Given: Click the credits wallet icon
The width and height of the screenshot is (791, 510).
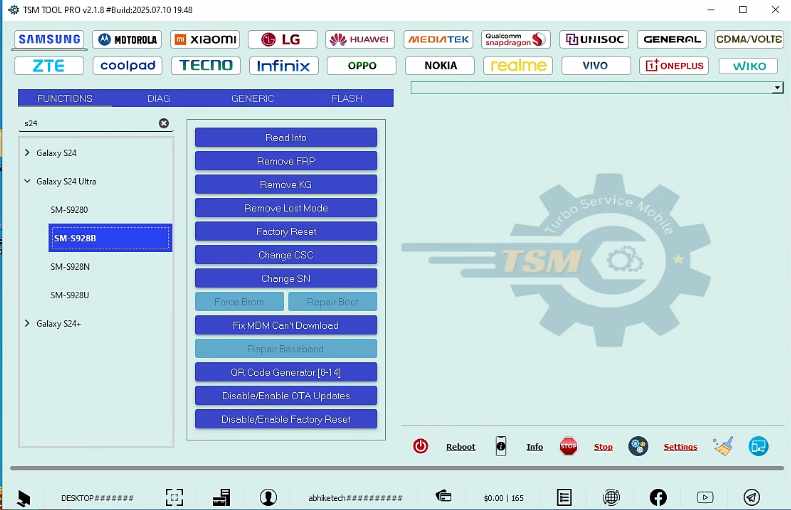Looking at the screenshot, I should click(x=443, y=496).
